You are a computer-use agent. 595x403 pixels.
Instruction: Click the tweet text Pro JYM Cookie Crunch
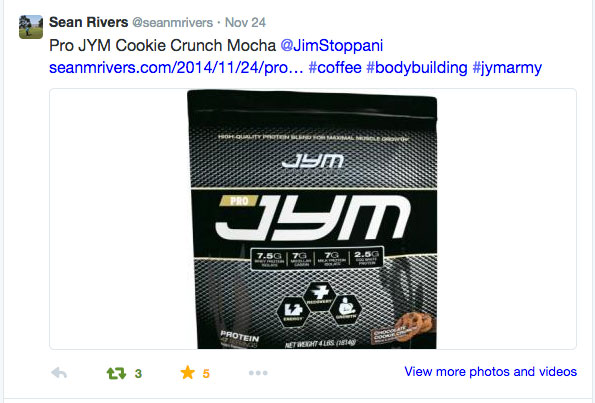[x=136, y=46]
